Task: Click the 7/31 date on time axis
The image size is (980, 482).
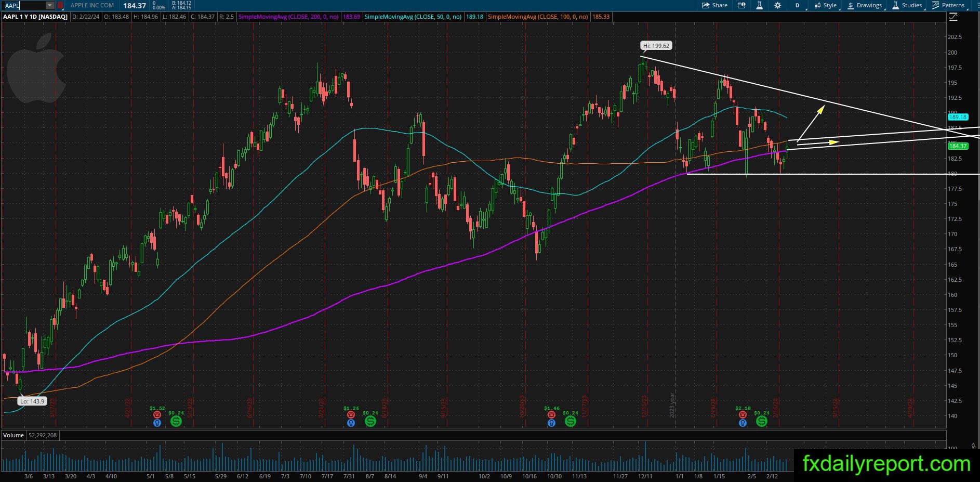Action: click(x=349, y=476)
